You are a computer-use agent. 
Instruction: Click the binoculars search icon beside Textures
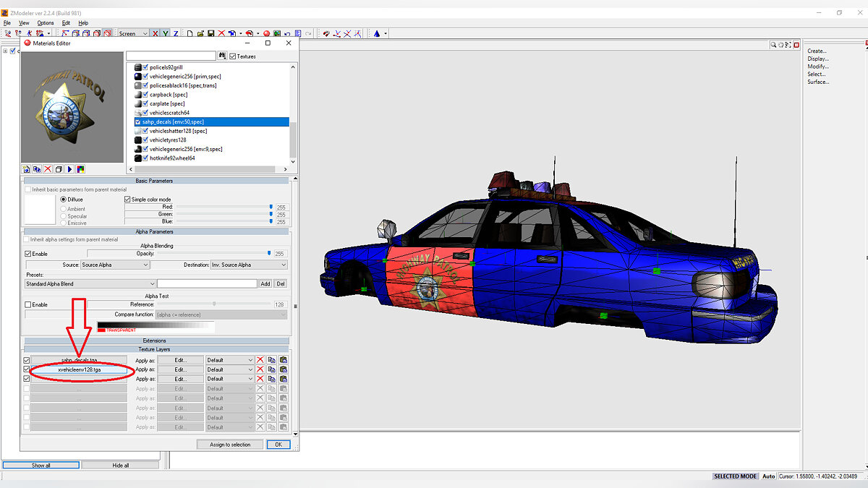(x=223, y=56)
